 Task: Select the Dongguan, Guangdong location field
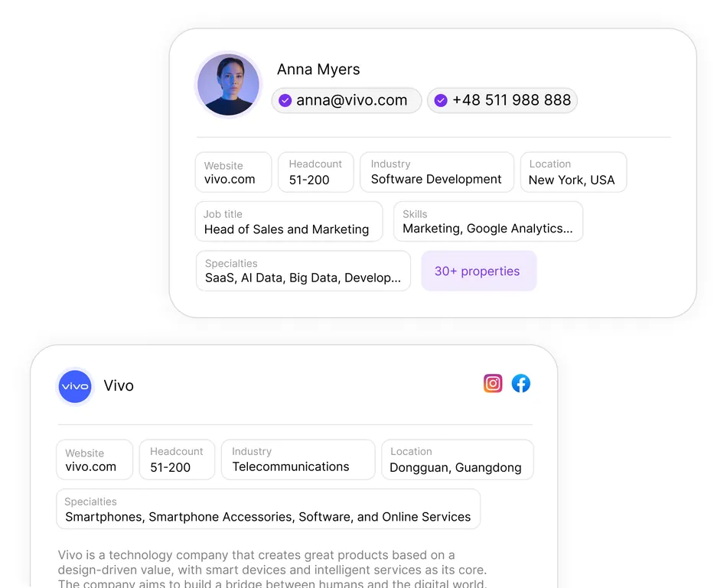457,460
